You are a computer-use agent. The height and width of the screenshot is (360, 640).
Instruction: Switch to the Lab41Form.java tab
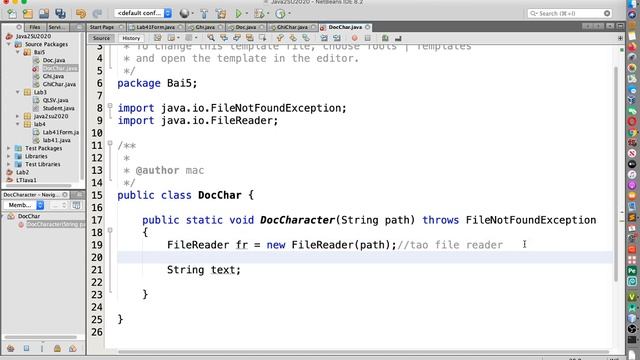(x=156, y=27)
